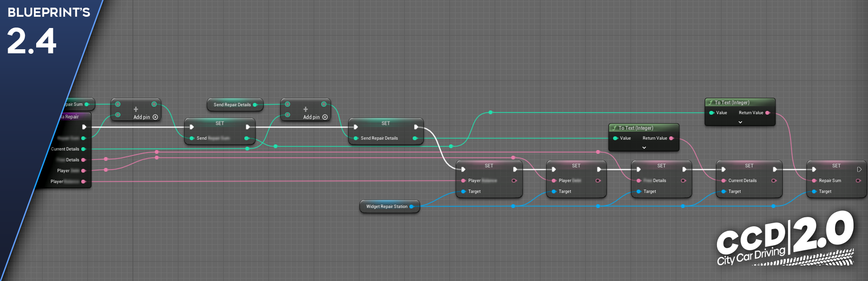Screen dimensions: 868x281
Task: Expand the upper-right To Text (Integer) node chevron
Action: (x=740, y=122)
